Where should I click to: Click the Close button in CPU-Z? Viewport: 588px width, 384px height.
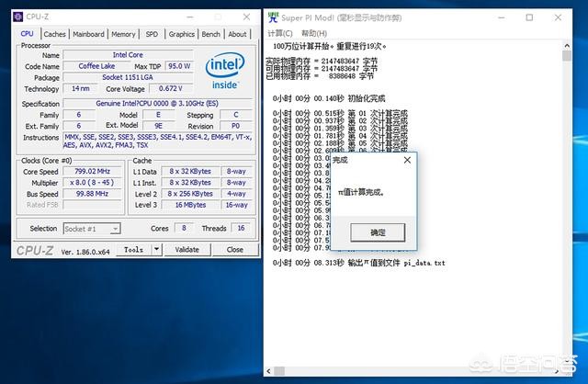click(235, 249)
